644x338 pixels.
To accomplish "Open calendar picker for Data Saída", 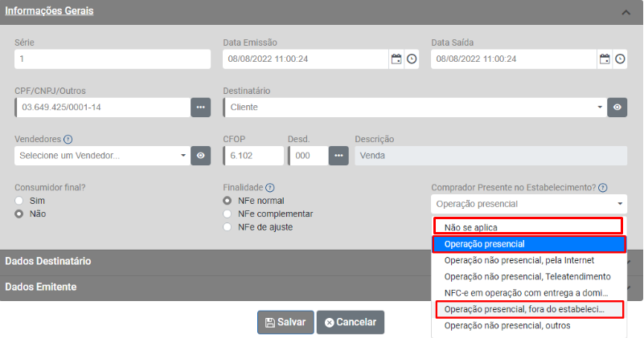I will pos(604,59).
